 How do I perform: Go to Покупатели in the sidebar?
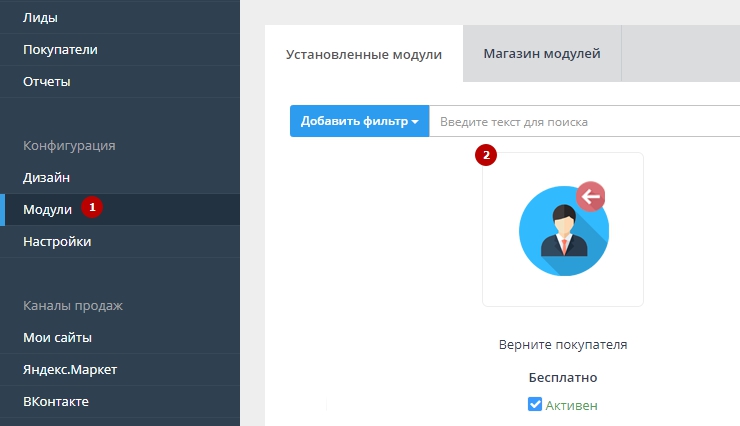tap(60, 49)
